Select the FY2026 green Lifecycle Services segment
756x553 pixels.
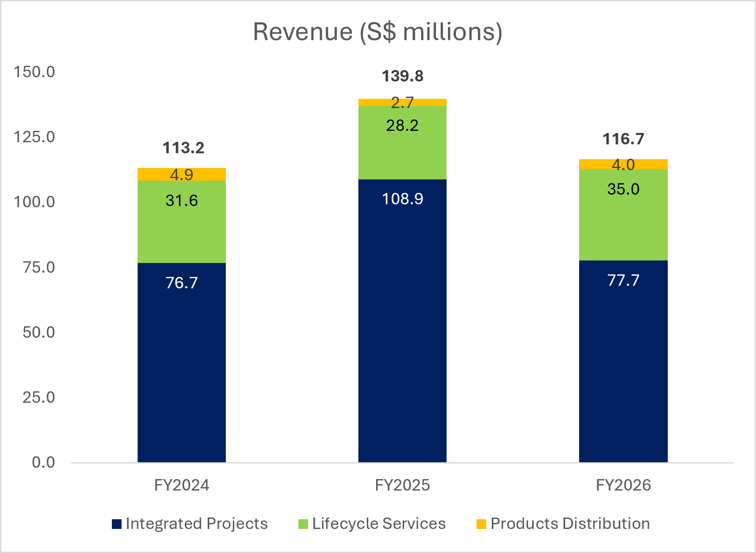point(623,215)
